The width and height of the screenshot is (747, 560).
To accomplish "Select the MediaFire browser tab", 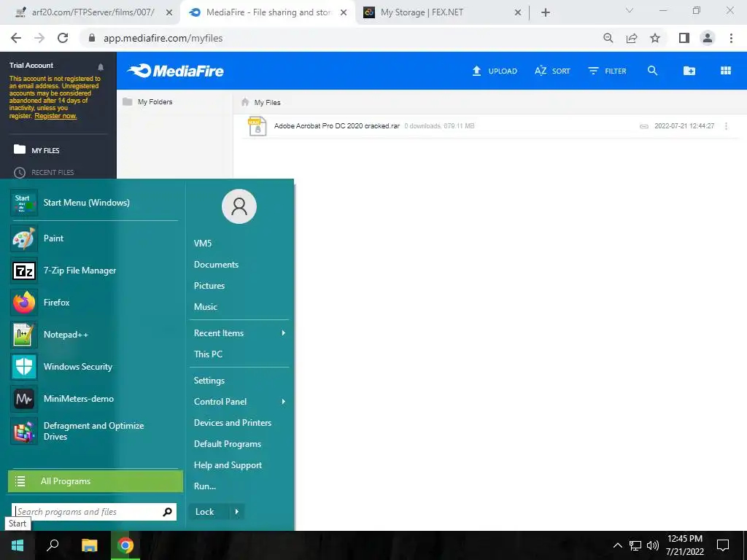I will tap(268, 12).
